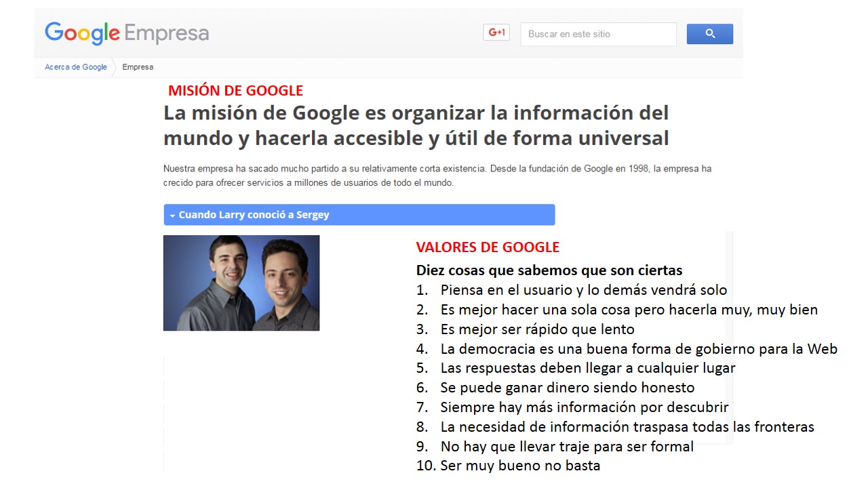Screen dimensions: 868x488
Task: Click the G+1 share button
Action: coord(496,33)
